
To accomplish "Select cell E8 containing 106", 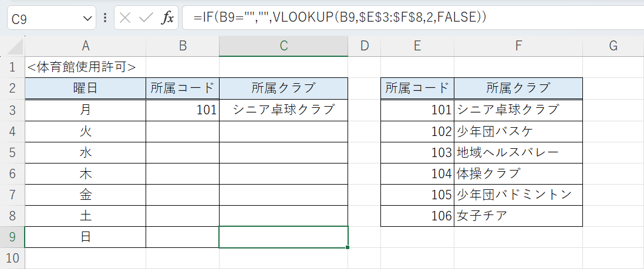I will click(x=417, y=216).
